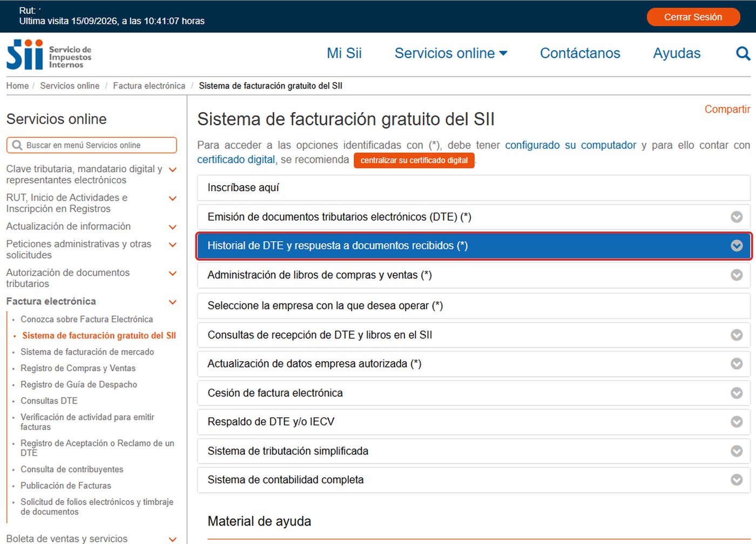Open Registro de Aceptación o Reclamo de un DTE
This screenshot has width=756, height=544.
(97, 448)
